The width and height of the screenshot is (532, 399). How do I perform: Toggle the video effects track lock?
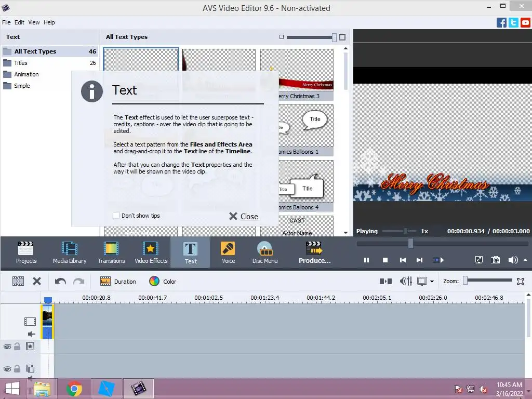pyautogui.click(x=17, y=347)
